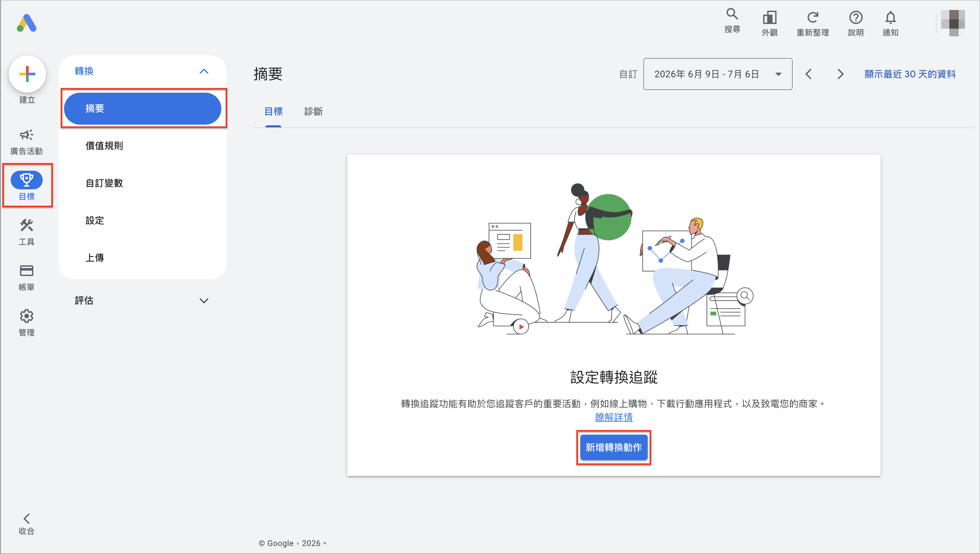Viewport: 980px width, 554px height.
Task: Open the 工具 tools icon
Action: [27, 225]
